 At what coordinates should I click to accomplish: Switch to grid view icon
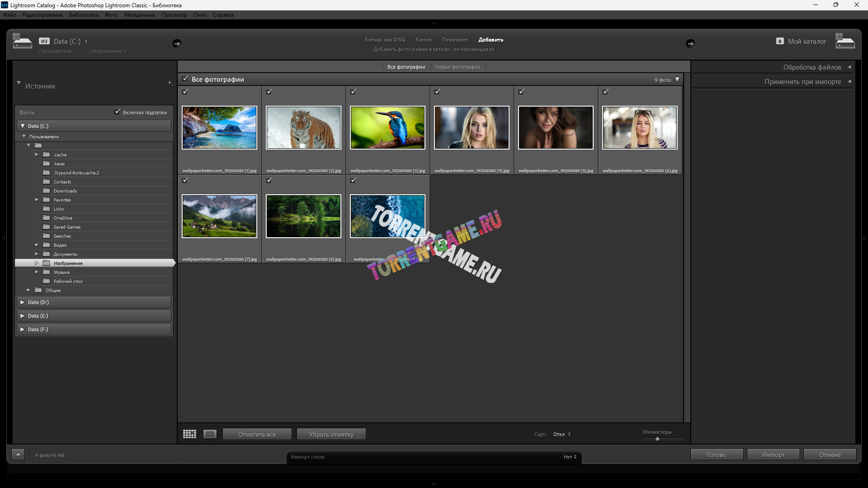189,434
